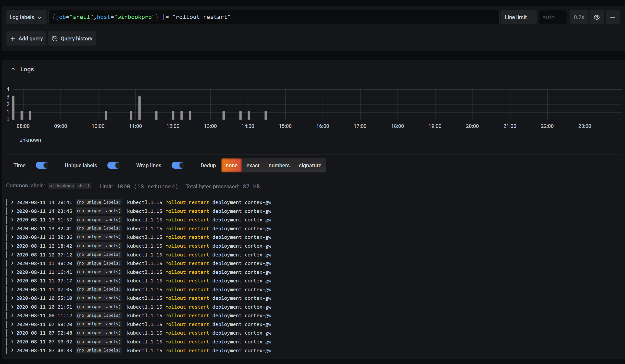Select the 'signature' dedup option
Viewport: 625px width, 364px height.
pos(310,165)
